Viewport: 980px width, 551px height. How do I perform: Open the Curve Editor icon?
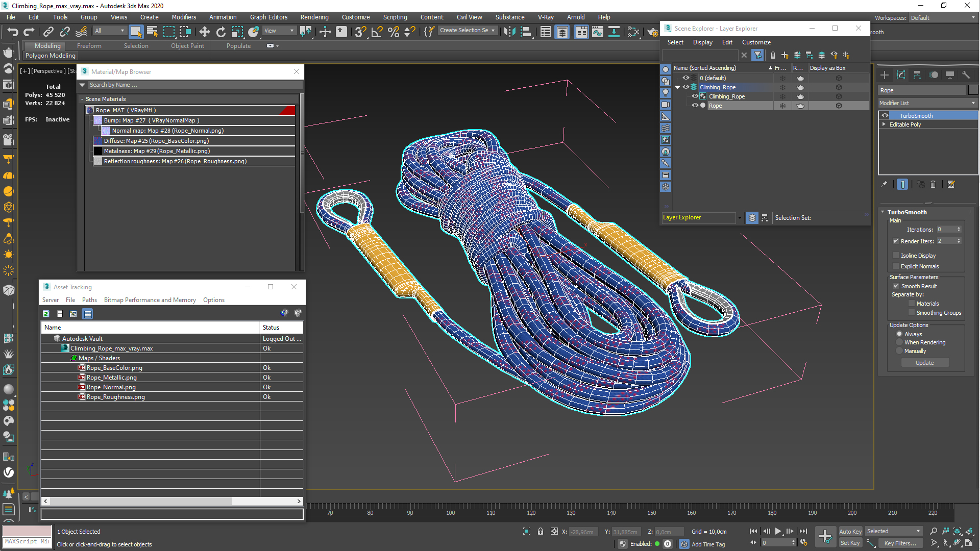click(598, 32)
